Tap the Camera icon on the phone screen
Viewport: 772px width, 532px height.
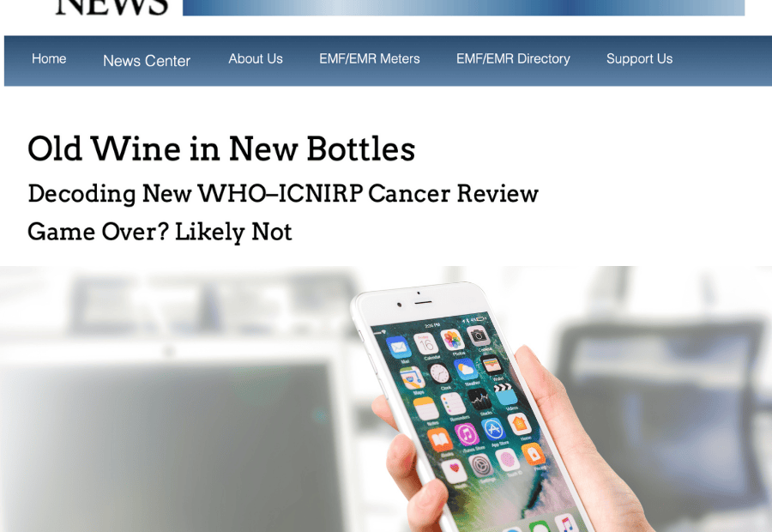[x=478, y=336]
